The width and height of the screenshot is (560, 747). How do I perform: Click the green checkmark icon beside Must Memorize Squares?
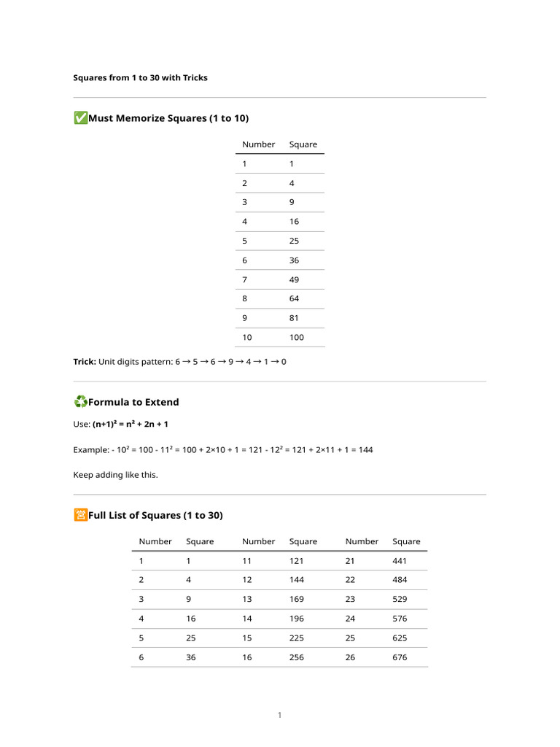tap(80, 118)
